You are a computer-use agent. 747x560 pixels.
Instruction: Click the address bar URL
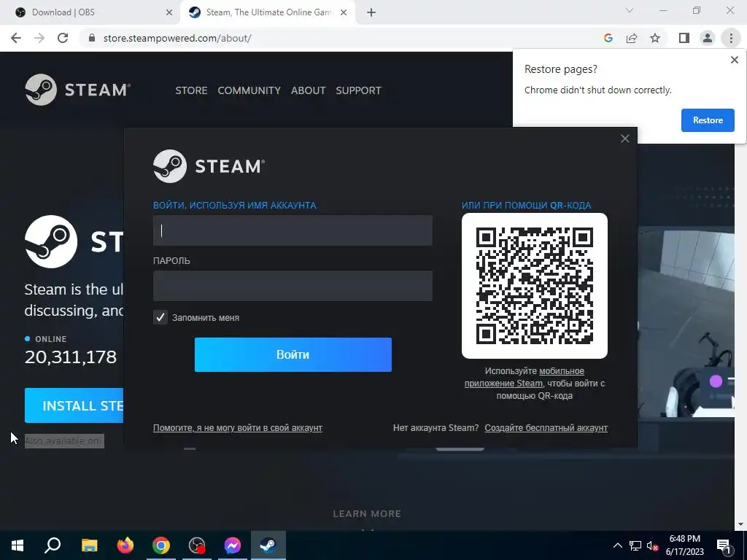pyautogui.click(x=177, y=38)
